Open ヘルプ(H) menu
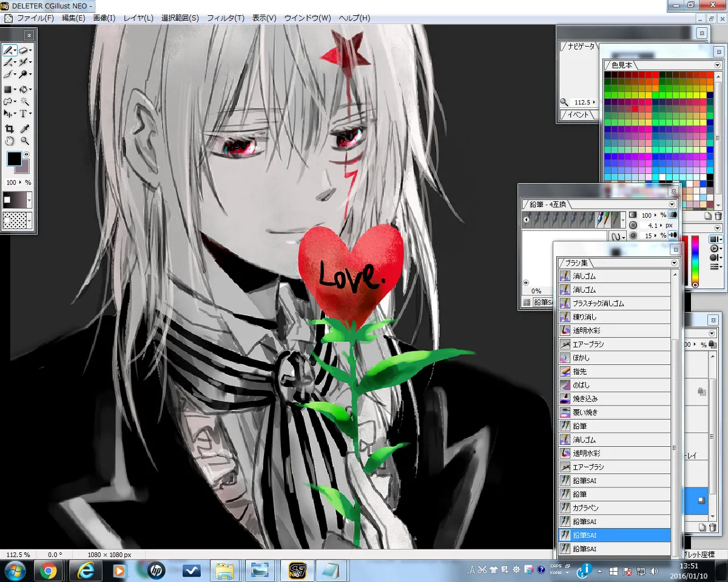This screenshot has height=582, width=728. click(354, 18)
